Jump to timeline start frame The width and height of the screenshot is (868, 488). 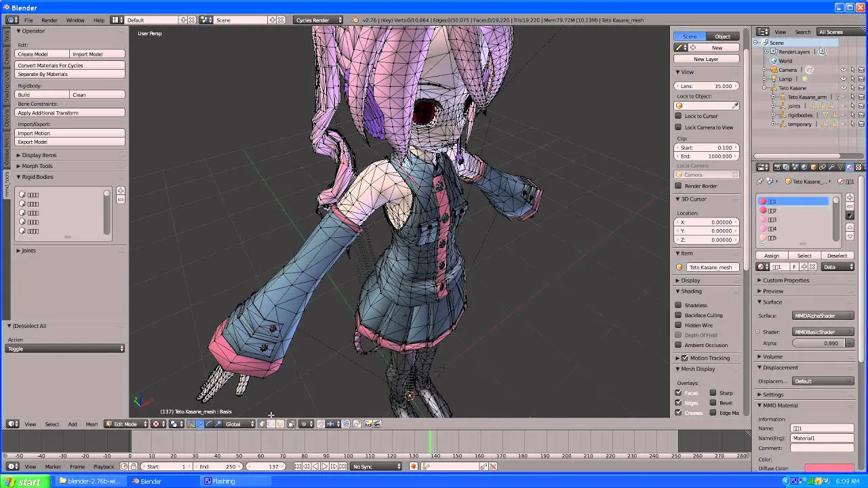[298, 466]
